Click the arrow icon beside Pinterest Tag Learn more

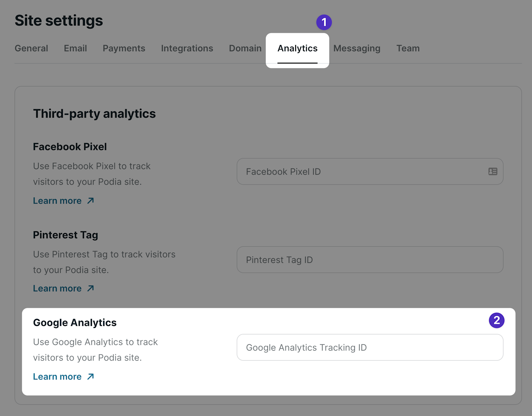pyautogui.click(x=91, y=288)
